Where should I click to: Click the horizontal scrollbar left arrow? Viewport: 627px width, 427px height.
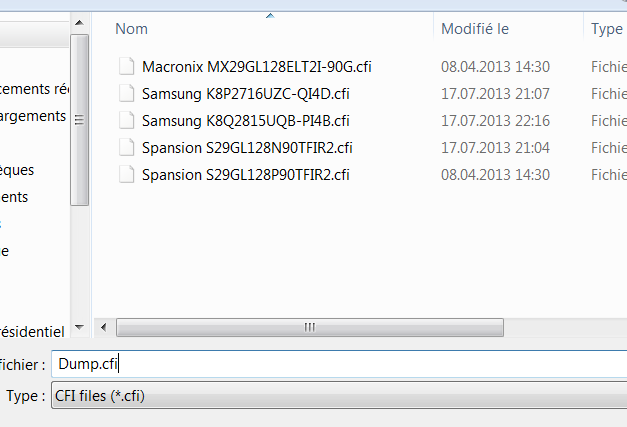click(104, 327)
